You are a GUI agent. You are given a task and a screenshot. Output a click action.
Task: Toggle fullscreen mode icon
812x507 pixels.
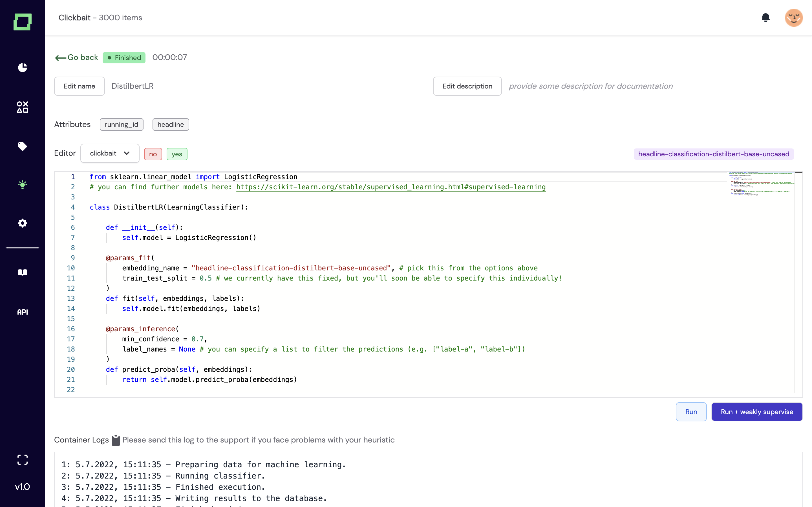(x=23, y=459)
